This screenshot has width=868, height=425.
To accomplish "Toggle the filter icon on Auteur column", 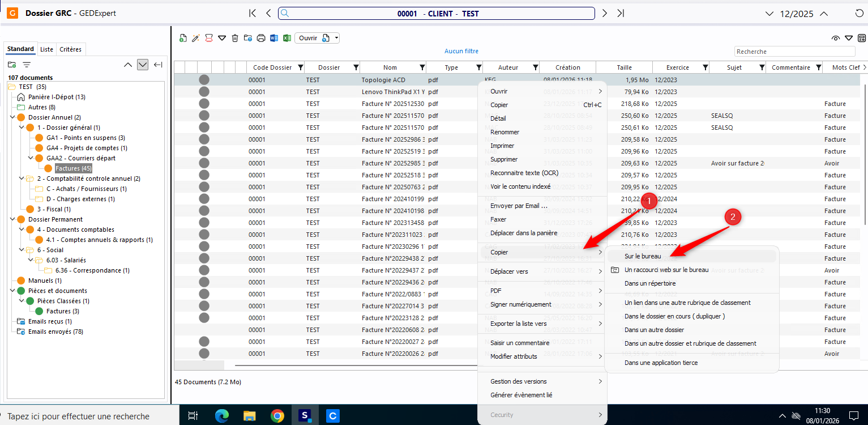I will [x=535, y=67].
